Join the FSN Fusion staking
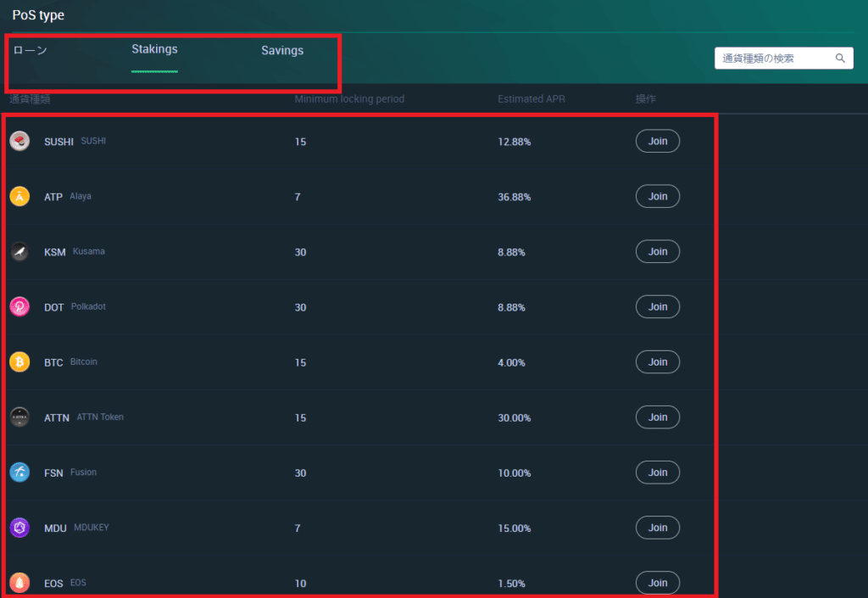 coord(658,472)
